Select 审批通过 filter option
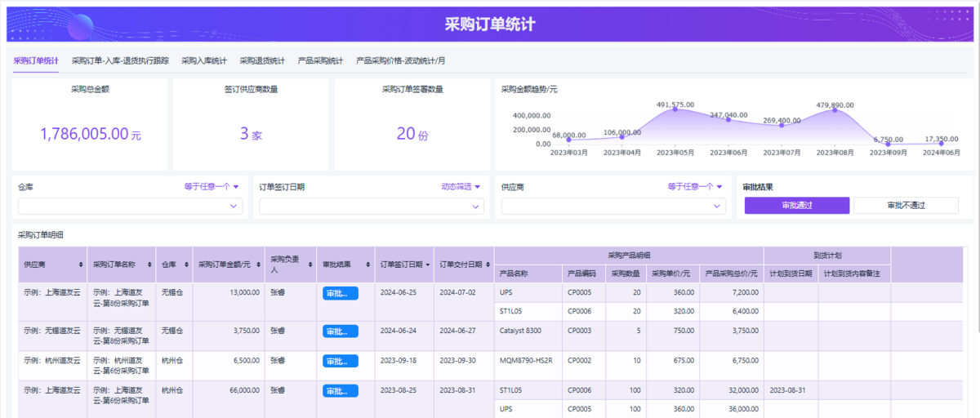The image size is (980, 418). 796,206
